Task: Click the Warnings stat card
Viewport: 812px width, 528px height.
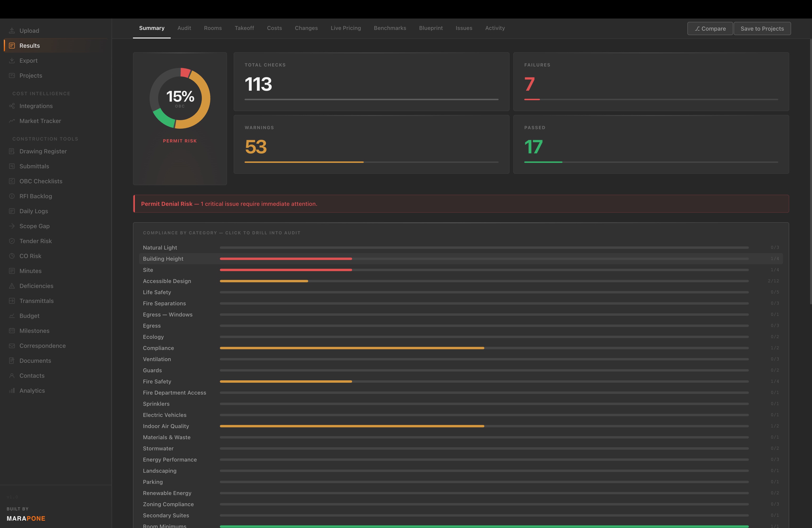Action: 371,144
